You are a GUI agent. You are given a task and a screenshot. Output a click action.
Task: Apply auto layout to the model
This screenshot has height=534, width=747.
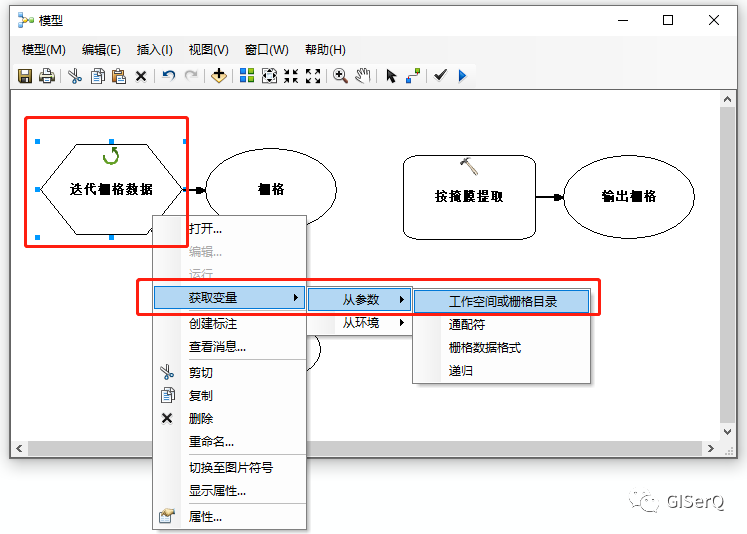click(247, 76)
